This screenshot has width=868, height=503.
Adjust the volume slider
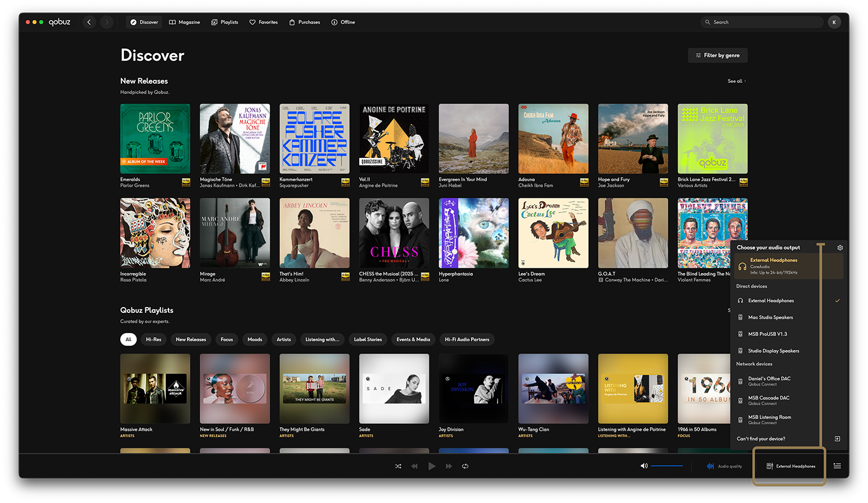[667, 466]
